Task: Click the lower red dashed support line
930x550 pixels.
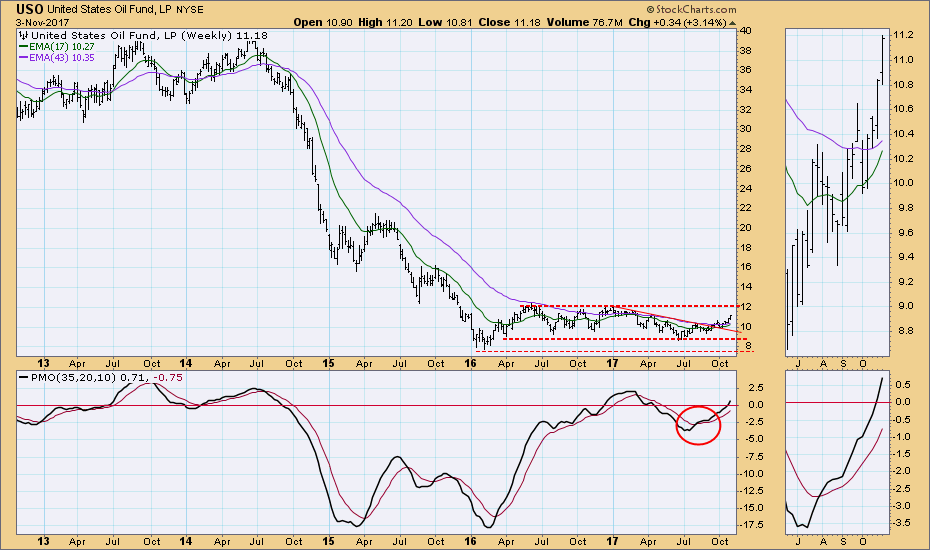Action: pos(620,338)
